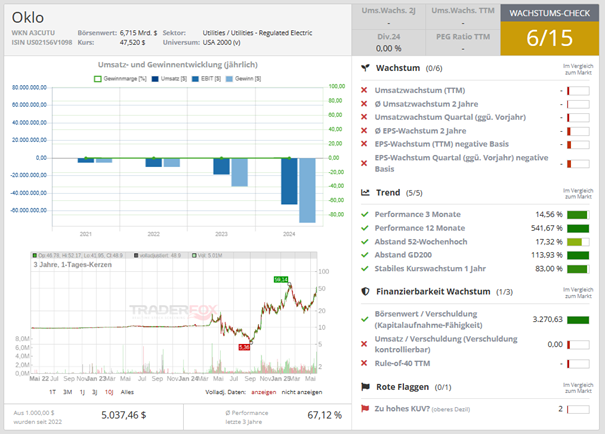Click the Universum value 'USA 2000 (v)'
Screen dimensions: 605x434
tap(221, 42)
